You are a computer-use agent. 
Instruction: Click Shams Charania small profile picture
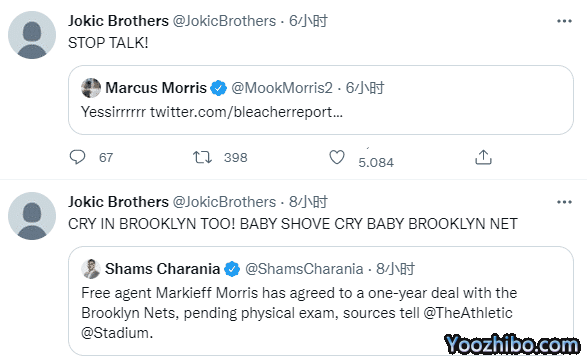[91, 269]
